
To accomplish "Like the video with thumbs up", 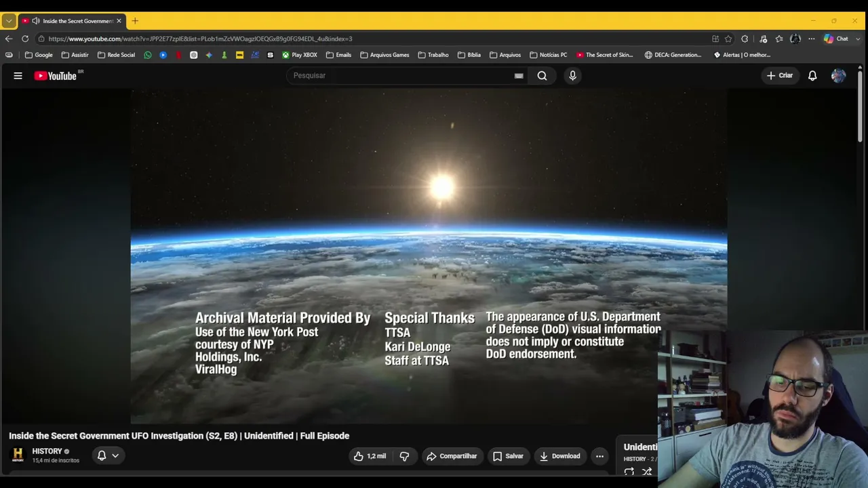I will click(370, 456).
